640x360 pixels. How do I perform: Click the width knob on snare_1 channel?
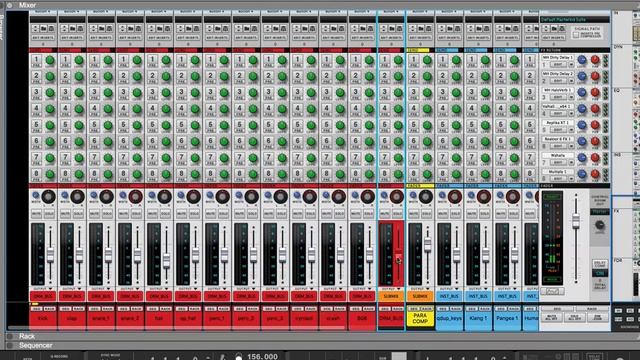94,196
